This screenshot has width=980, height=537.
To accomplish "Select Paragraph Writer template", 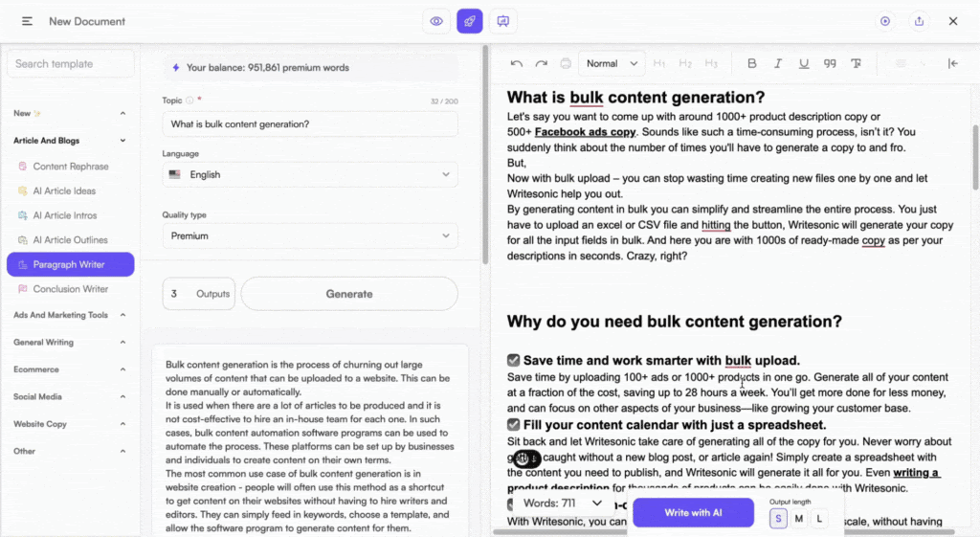I will [71, 264].
